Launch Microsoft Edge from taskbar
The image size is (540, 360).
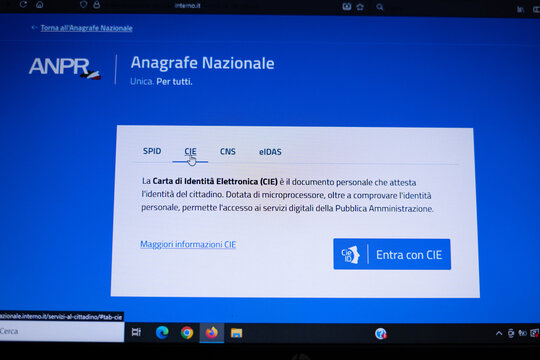pos(162,332)
